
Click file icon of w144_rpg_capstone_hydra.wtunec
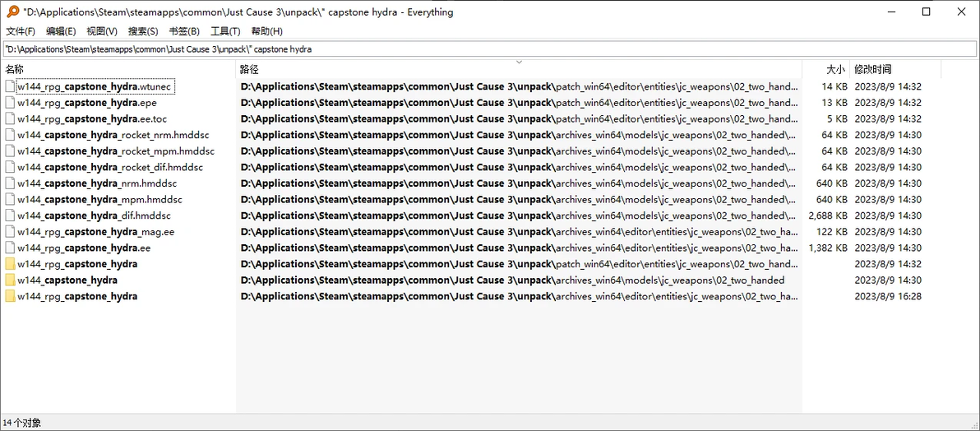click(11, 86)
